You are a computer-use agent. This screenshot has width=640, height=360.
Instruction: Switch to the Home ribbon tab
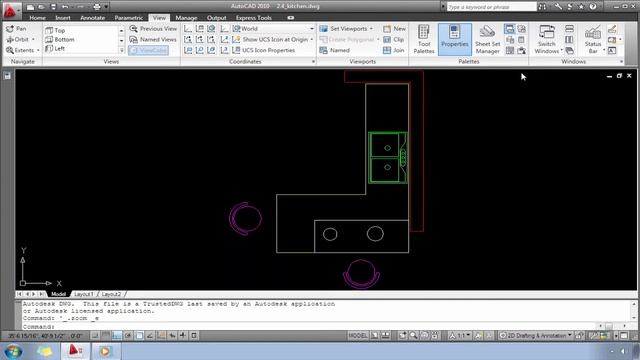click(x=37, y=18)
